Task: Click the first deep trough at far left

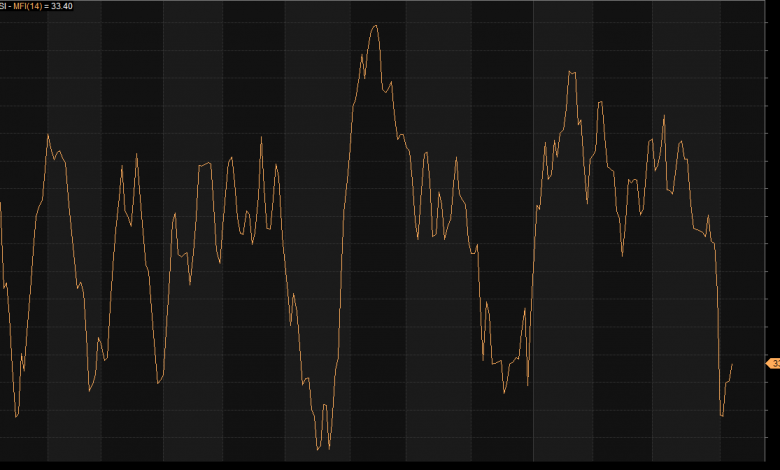Action: (x=16, y=417)
